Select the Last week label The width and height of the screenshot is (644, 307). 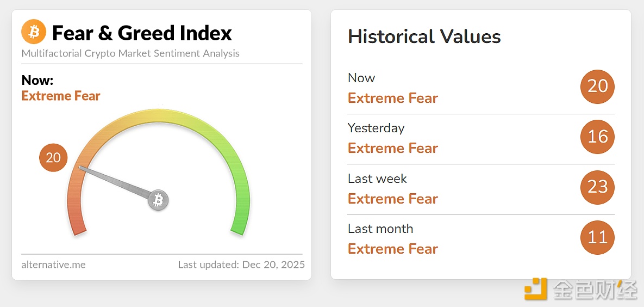pyautogui.click(x=377, y=179)
